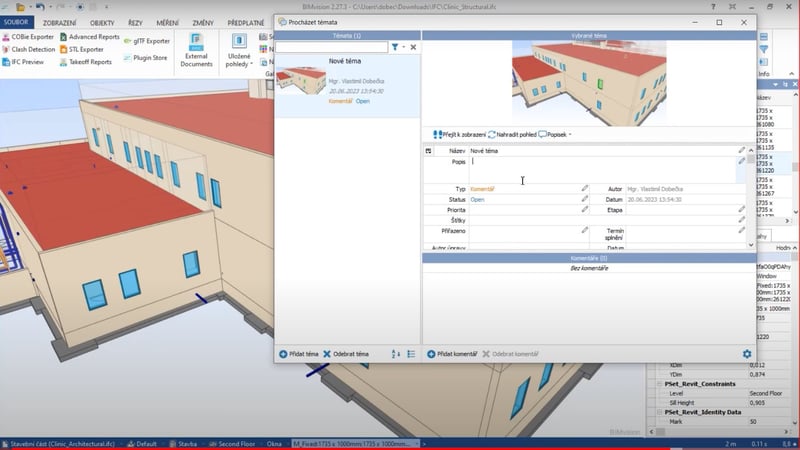Click into the topics search field
The image size is (800, 450).
point(332,47)
